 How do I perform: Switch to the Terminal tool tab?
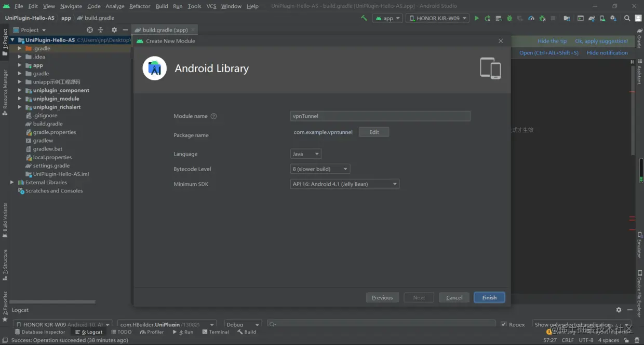216,332
